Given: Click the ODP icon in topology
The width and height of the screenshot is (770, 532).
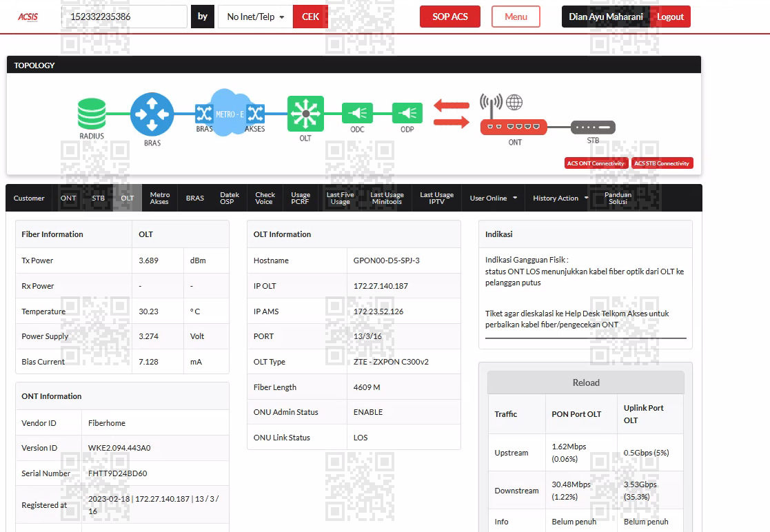Looking at the screenshot, I should pos(407,114).
